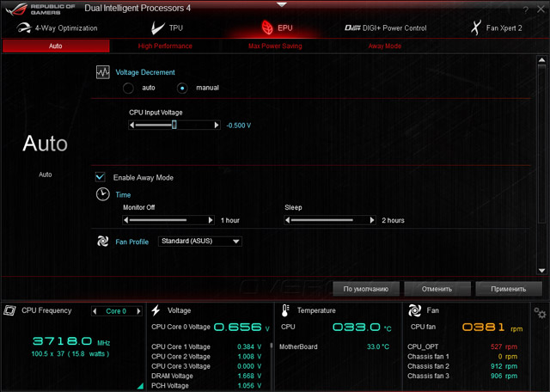Click the CPU_OPT fan row
Viewport: 550px width, 392px height.
[x=462, y=346]
